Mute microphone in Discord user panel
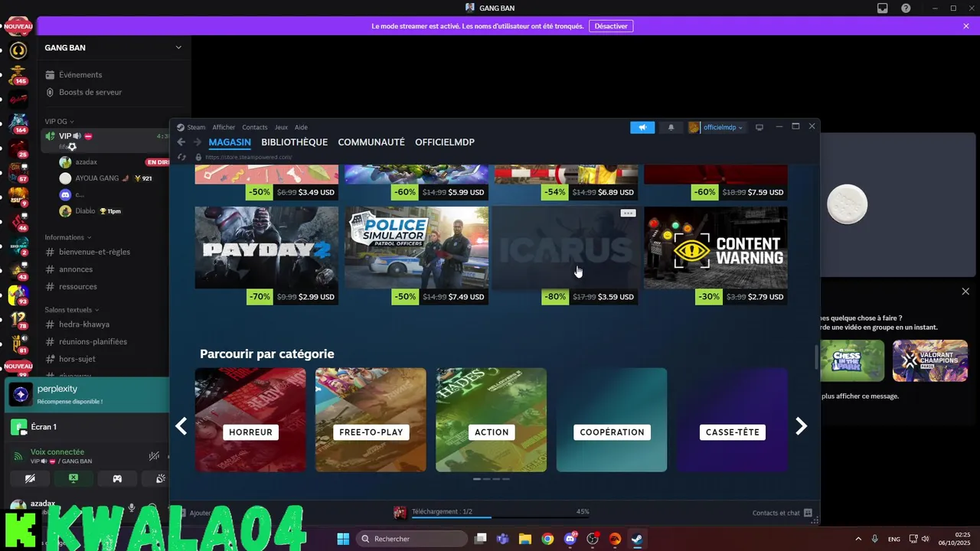This screenshot has width=980, height=551. (132, 507)
